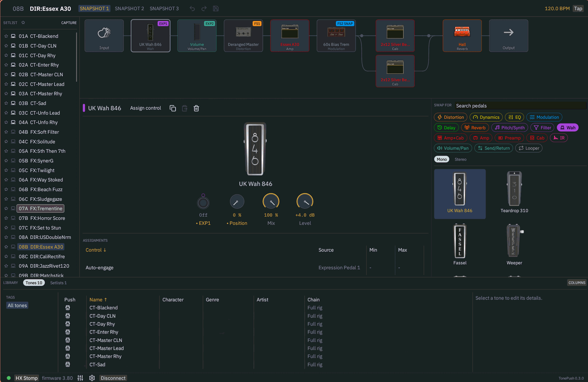Push CT-Day Rhy tone to device

point(68,324)
